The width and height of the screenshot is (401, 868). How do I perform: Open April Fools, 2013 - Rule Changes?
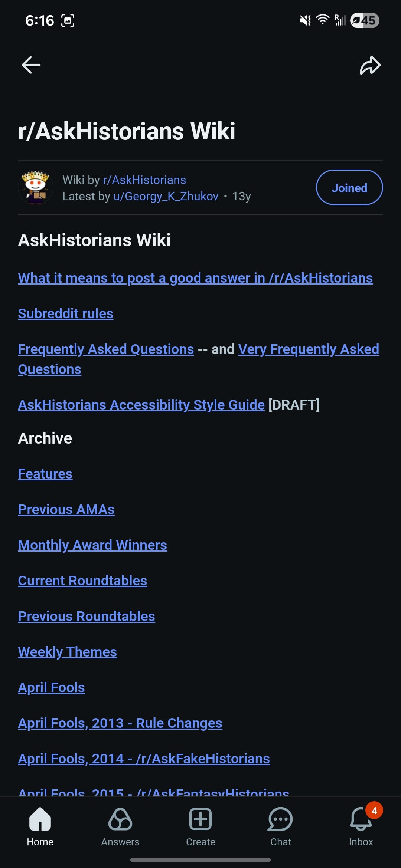[120, 723]
